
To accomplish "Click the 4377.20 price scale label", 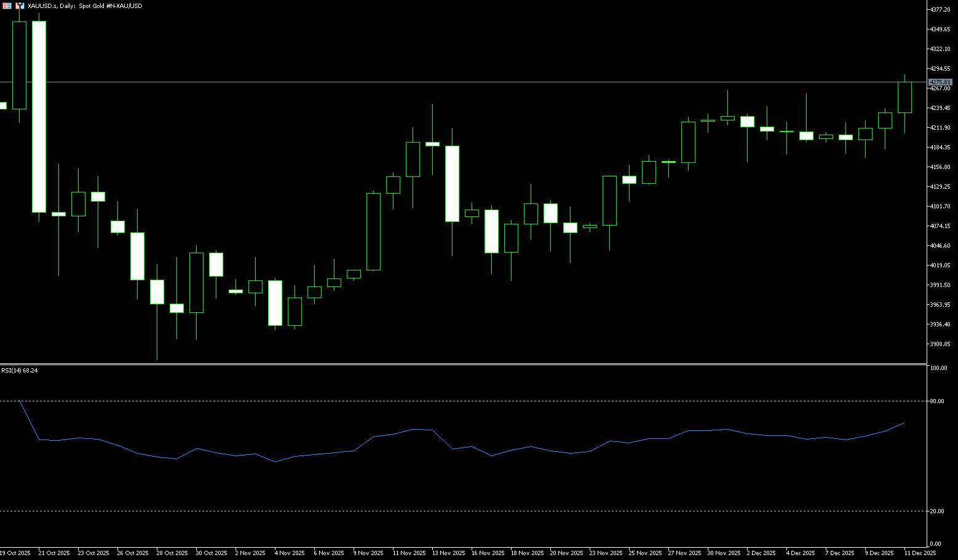I will tap(940, 10).
